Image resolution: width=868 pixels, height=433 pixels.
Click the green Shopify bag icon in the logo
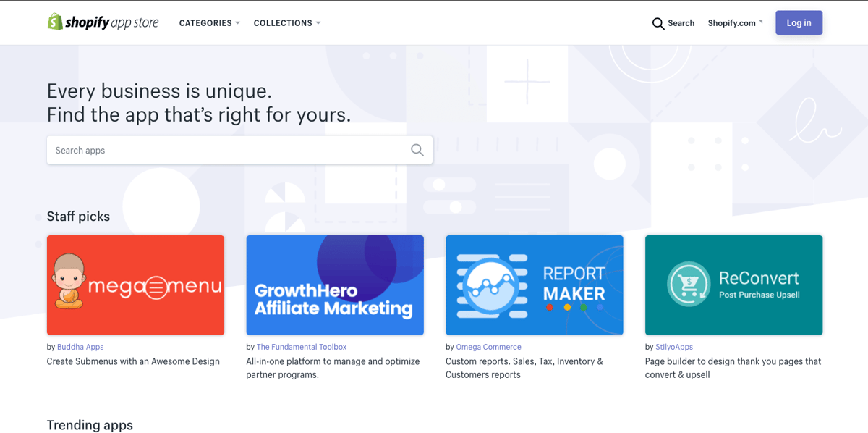(x=54, y=22)
